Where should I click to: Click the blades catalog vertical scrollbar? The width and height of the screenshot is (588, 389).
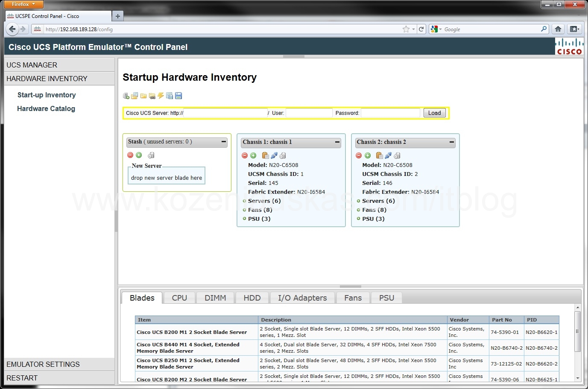tap(578, 331)
